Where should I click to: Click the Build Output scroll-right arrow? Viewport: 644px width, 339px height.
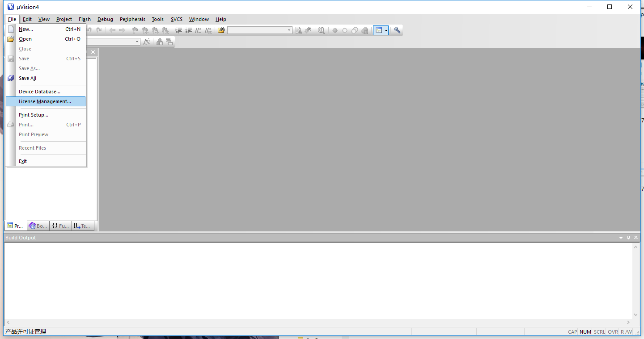628,322
